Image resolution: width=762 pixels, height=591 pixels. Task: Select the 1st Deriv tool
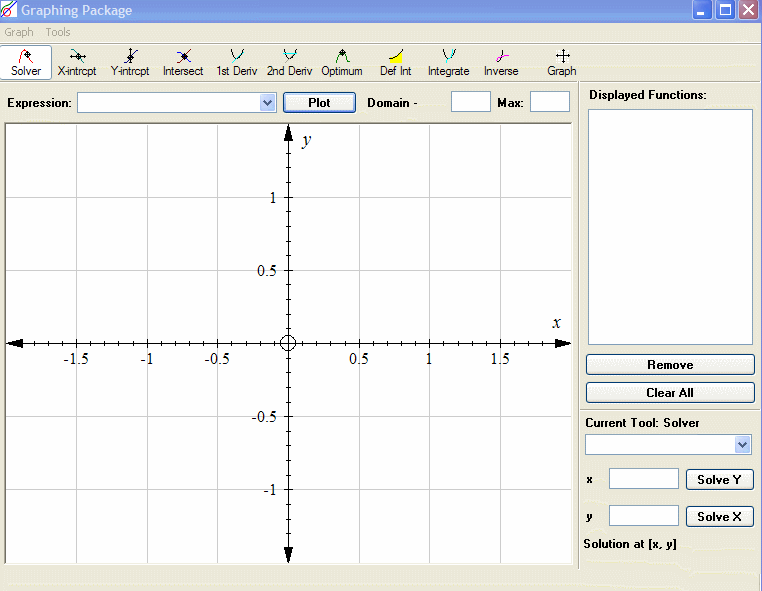pyautogui.click(x=237, y=63)
